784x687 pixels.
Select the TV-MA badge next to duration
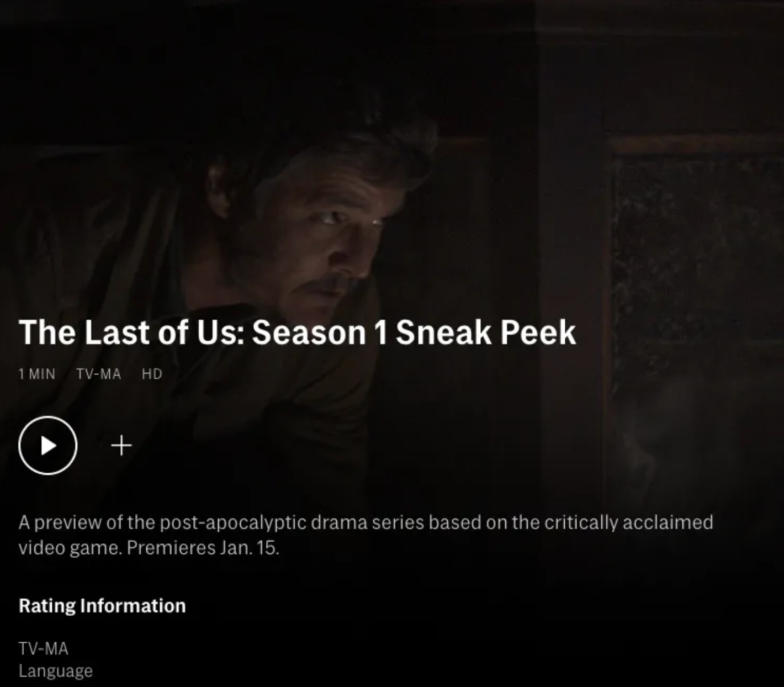pyautogui.click(x=98, y=374)
